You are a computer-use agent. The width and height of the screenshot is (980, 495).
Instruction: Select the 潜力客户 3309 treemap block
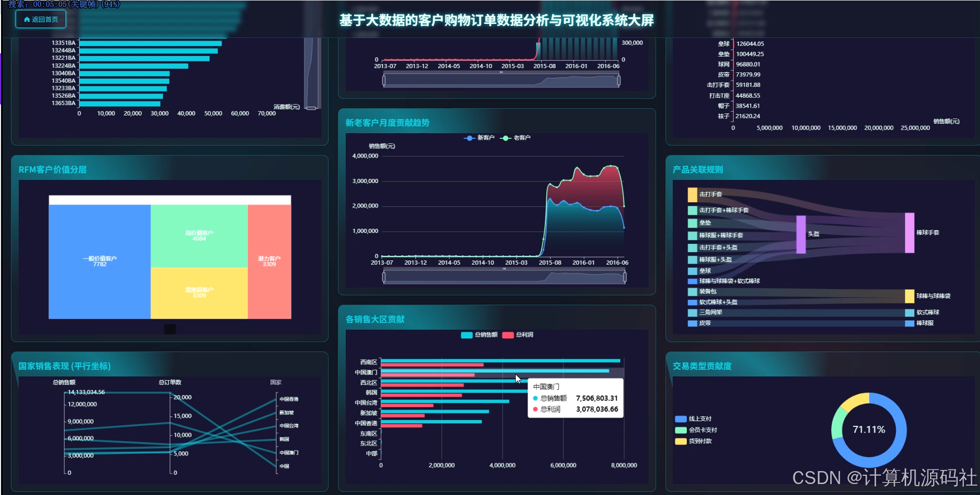point(269,262)
